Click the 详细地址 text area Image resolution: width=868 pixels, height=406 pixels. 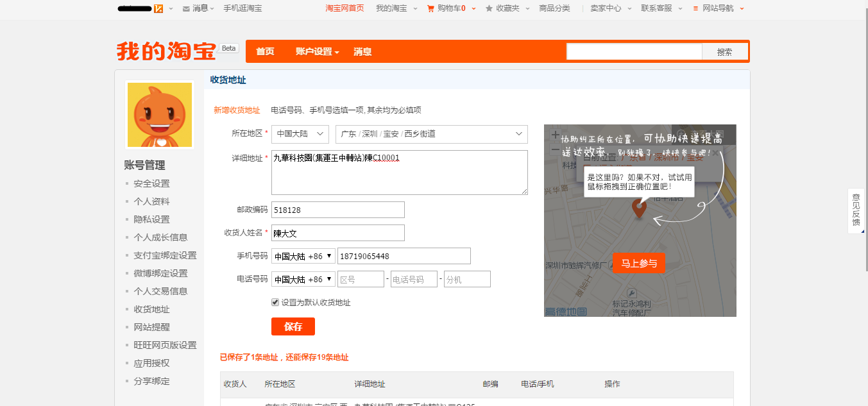click(x=400, y=173)
